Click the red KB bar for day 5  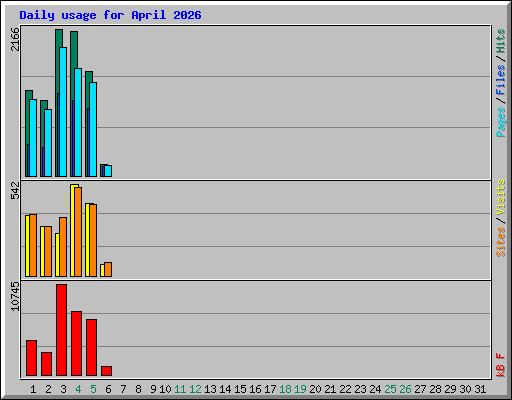[x=91, y=347]
